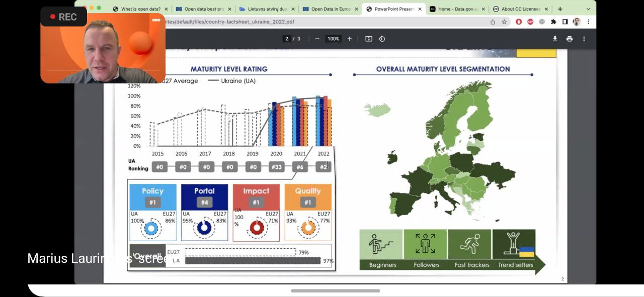Open a new browser tab
Viewport: 644px width, 297px height.
point(560,9)
